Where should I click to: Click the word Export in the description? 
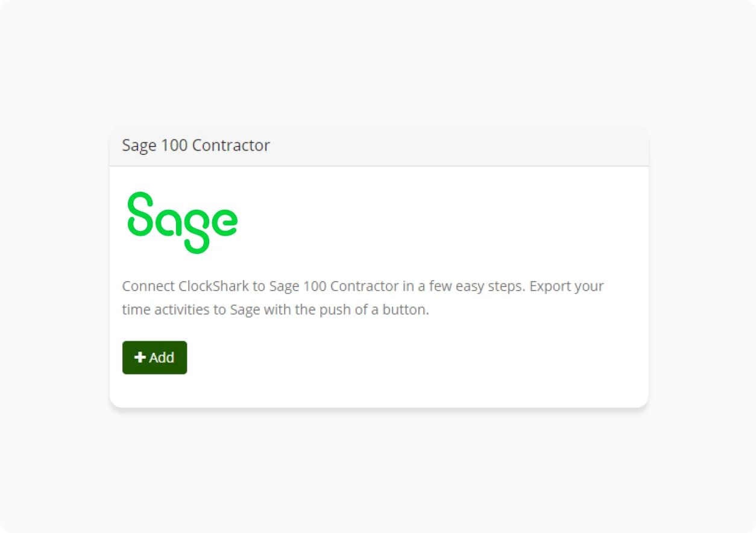(550, 286)
